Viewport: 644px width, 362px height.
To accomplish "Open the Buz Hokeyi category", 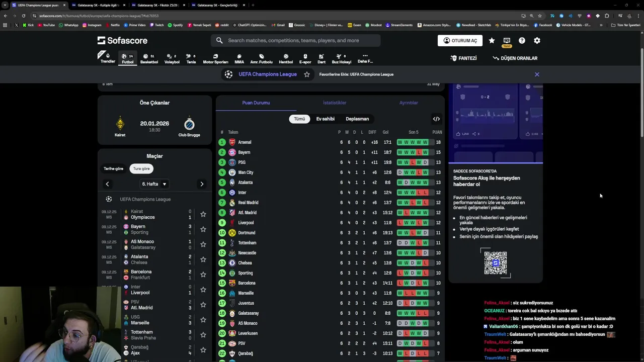I will point(341,58).
